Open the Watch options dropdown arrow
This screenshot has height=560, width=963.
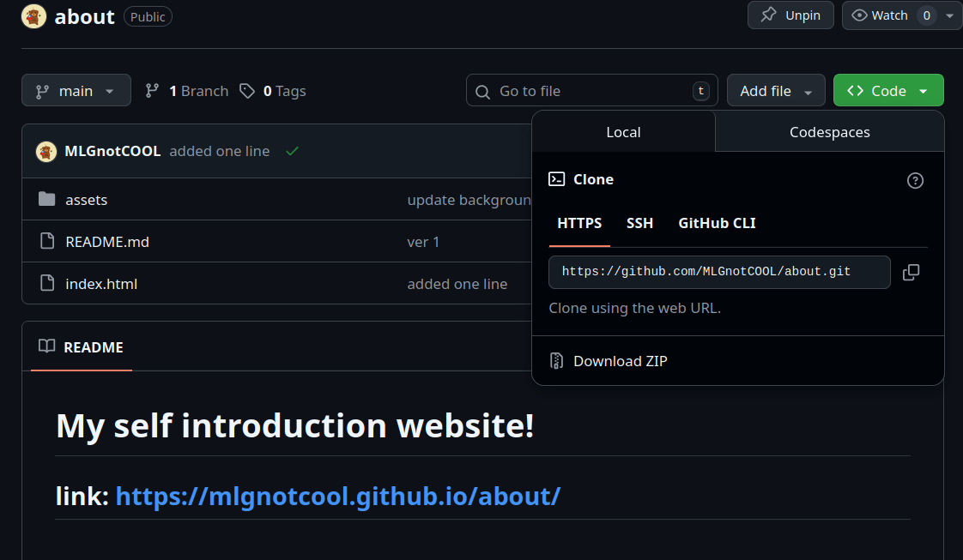click(x=949, y=16)
